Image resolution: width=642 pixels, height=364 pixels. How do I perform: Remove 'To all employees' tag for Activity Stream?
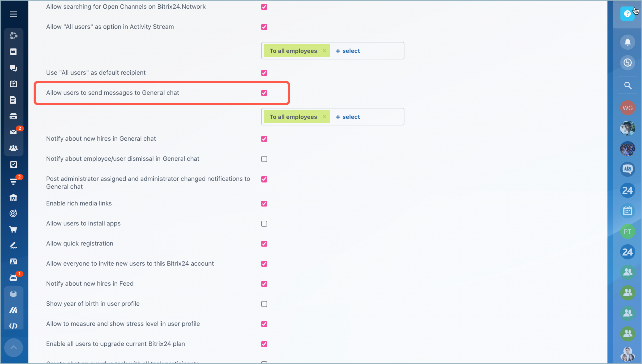point(325,51)
